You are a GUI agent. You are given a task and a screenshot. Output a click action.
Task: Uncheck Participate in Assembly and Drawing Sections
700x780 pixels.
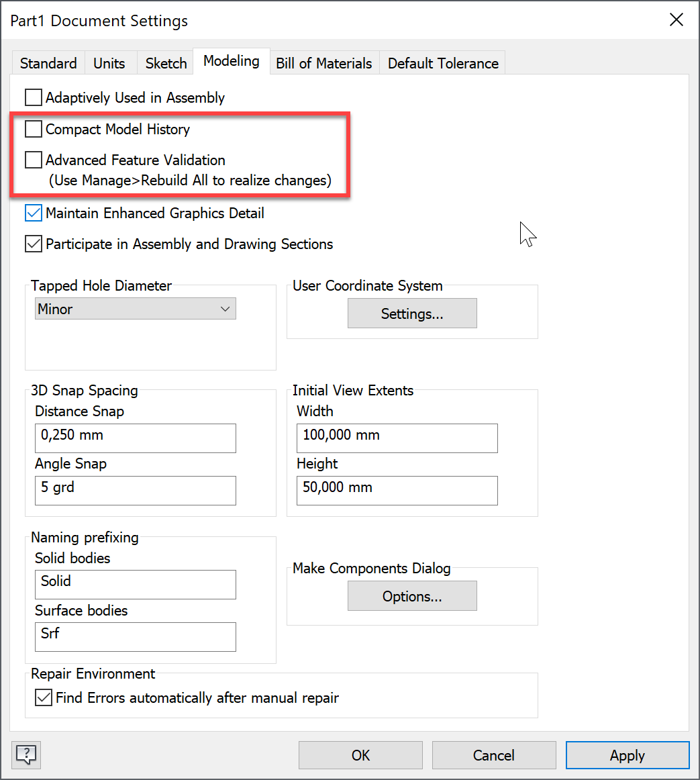(x=33, y=244)
